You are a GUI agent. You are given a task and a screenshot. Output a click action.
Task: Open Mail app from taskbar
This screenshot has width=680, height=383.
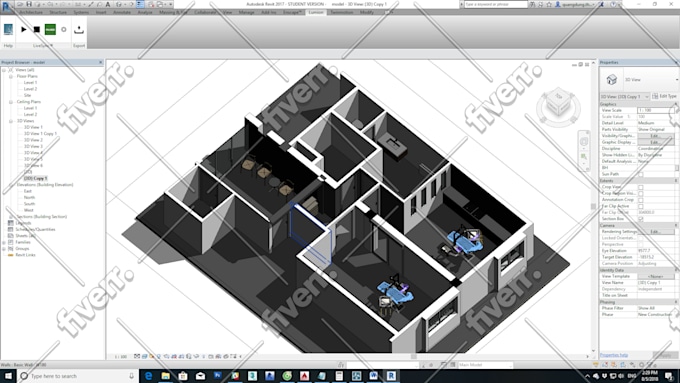pos(200,376)
